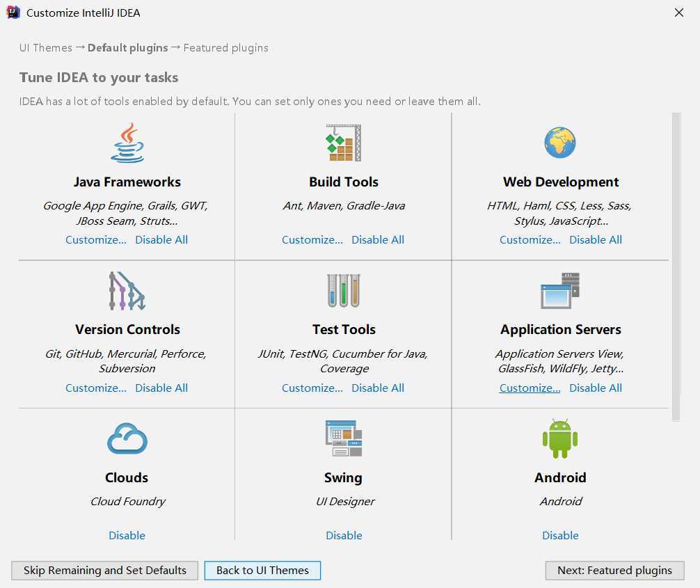Click the Build Tools heading
The height and width of the screenshot is (588, 700).
click(344, 182)
